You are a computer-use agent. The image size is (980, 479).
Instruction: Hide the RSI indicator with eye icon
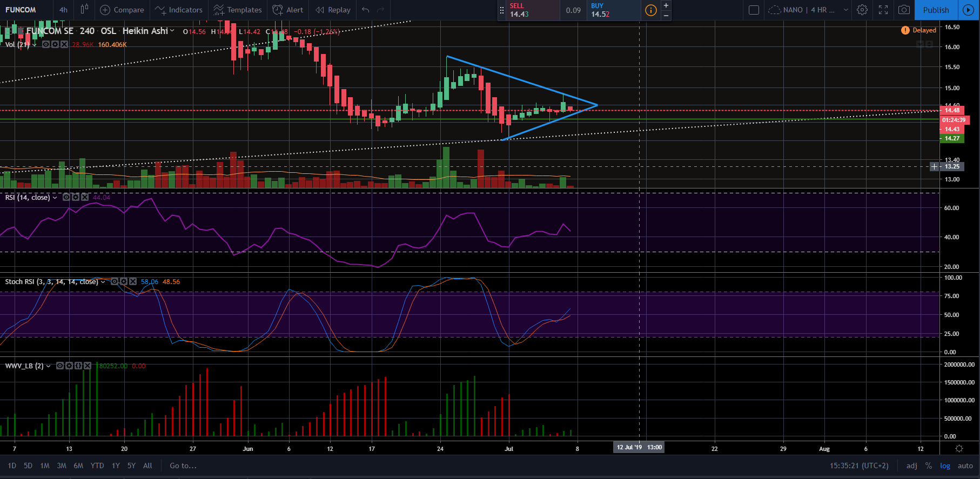coord(66,197)
